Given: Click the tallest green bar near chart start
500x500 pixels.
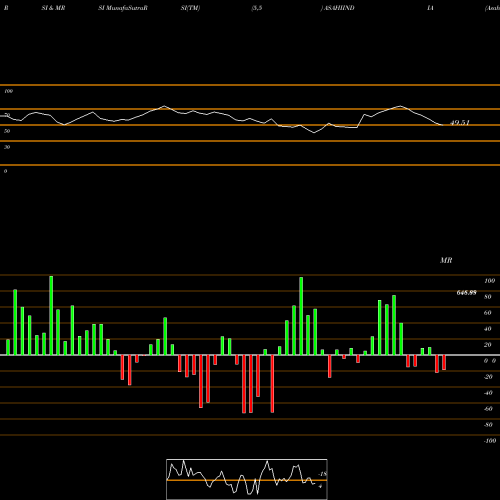Looking at the screenshot, I should (51, 315).
